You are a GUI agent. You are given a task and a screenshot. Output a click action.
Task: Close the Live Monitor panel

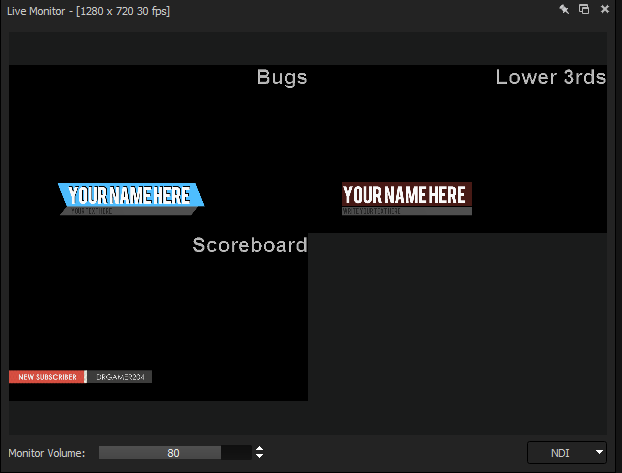[x=605, y=9]
